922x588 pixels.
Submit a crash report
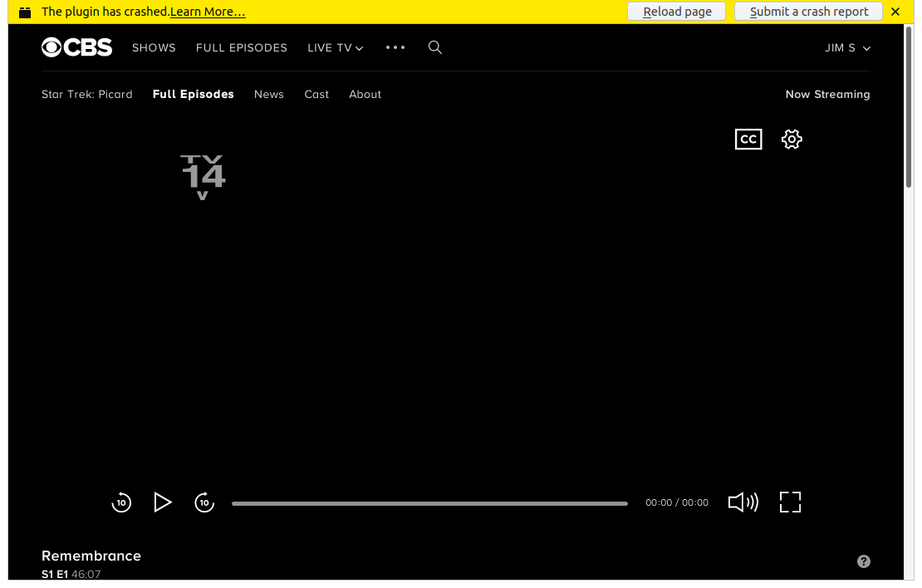click(x=808, y=11)
